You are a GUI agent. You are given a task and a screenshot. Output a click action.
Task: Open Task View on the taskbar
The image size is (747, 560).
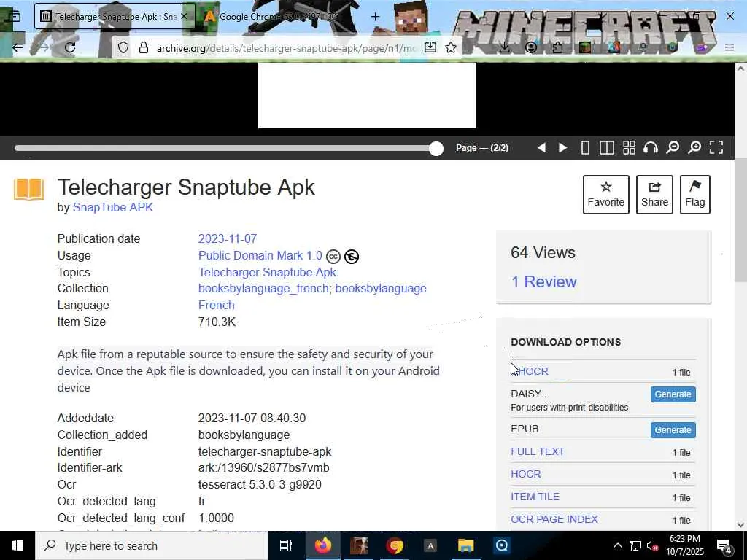point(286,545)
